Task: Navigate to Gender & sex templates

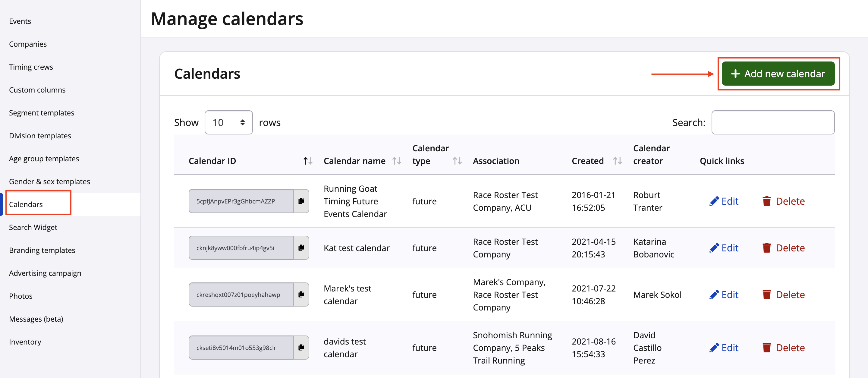Action: pyautogui.click(x=49, y=181)
